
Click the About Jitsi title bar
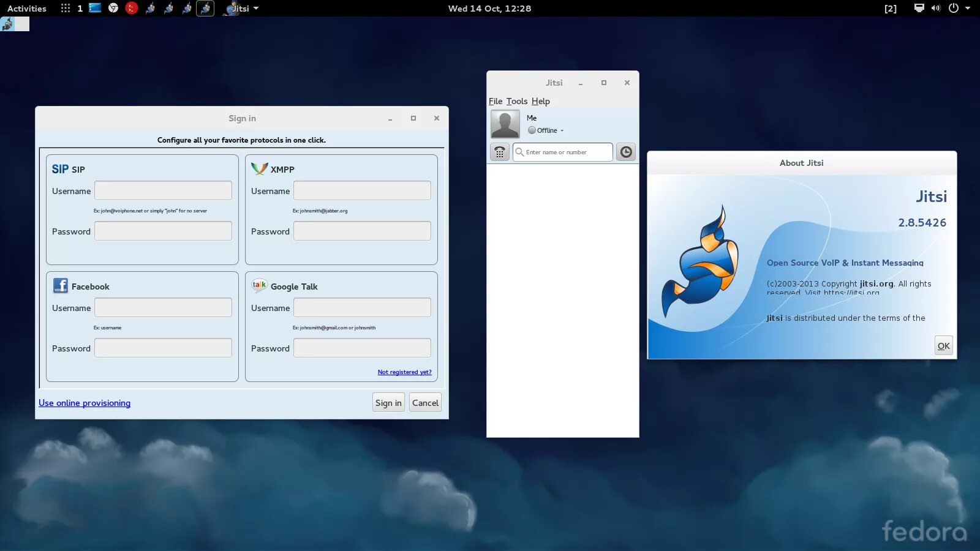pos(802,163)
